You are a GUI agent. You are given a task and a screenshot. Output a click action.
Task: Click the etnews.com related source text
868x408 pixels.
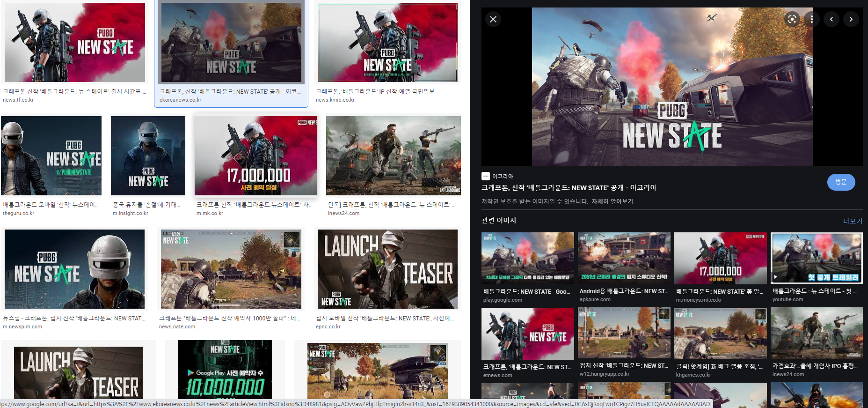497,375
